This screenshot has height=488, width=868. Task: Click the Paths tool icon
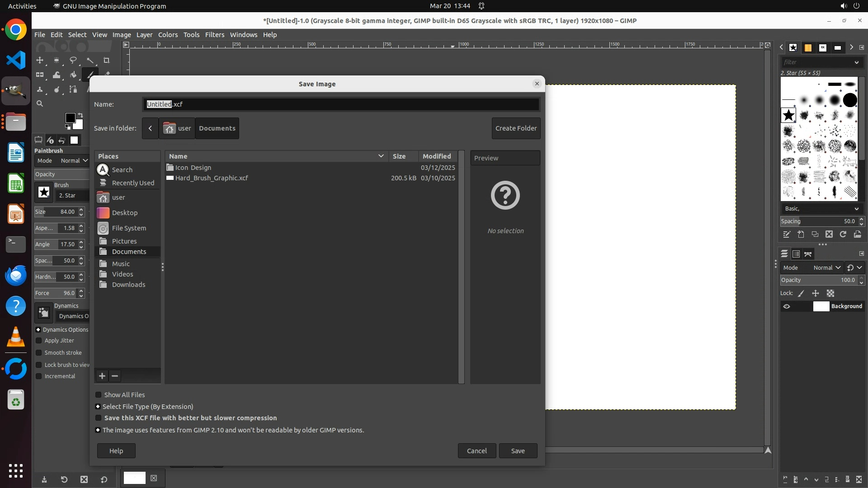73,89
